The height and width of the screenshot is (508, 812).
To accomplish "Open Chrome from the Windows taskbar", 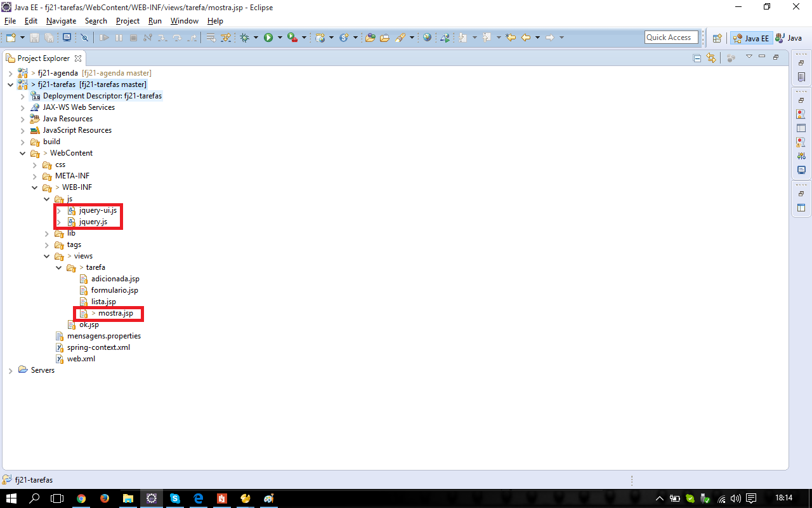I will [x=81, y=498].
